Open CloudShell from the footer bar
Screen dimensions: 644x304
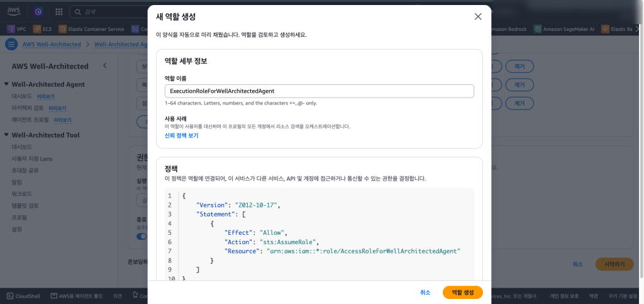[x=25, y=295]
